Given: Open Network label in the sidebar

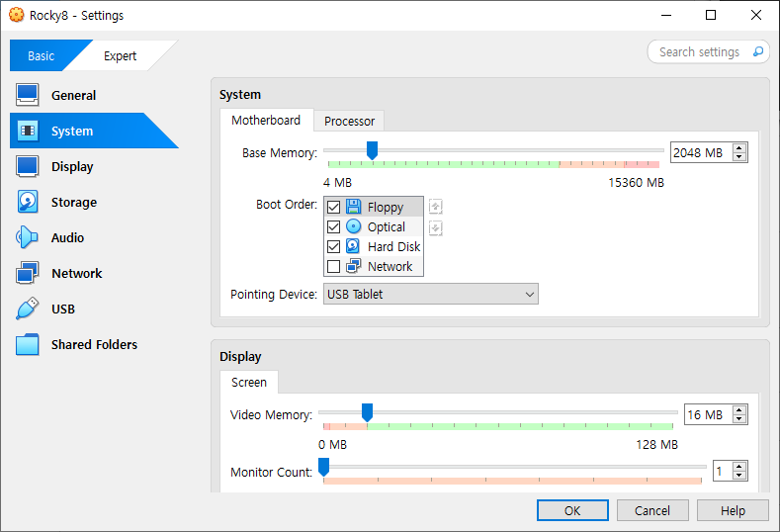Looking at the screenshot, I should pos(76,273).
